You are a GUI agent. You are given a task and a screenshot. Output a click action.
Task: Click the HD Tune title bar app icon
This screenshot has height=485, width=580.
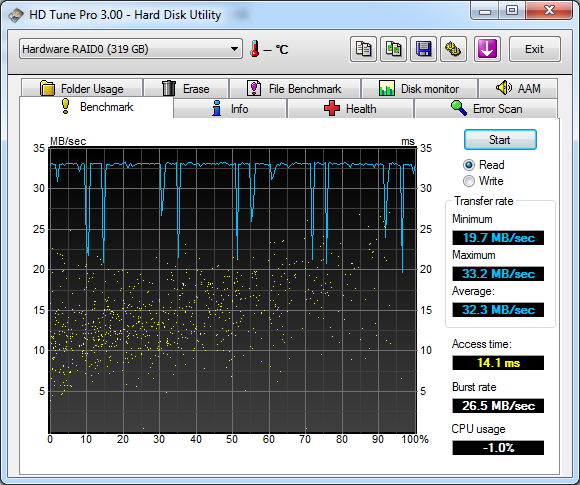click(x=16, y=15)
